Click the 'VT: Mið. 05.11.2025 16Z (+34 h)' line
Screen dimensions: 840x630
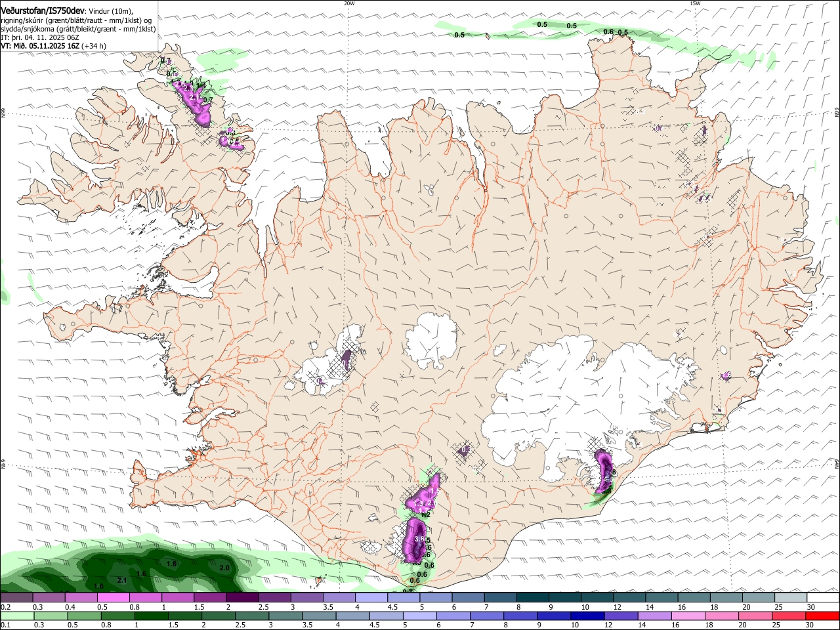[53, 46]
